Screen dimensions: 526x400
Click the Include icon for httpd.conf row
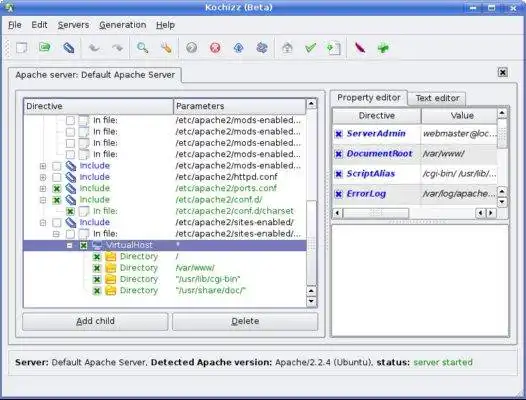(x=70, y=177)
